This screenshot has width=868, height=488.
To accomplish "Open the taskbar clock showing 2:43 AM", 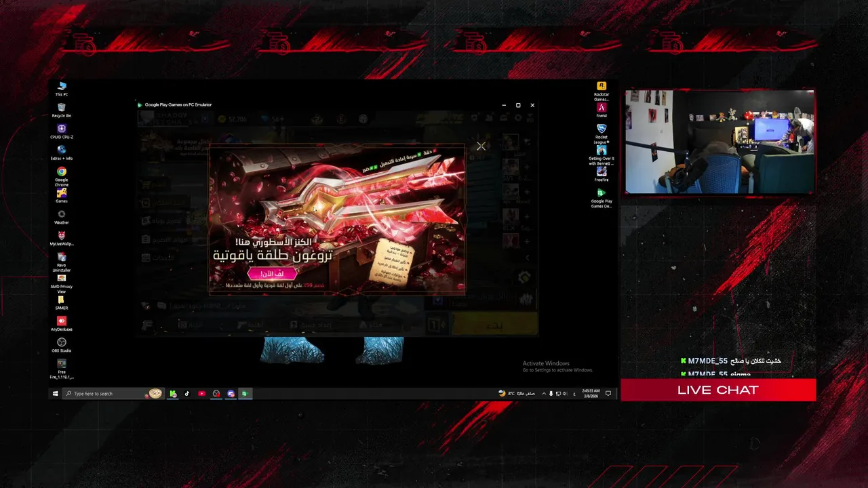I will pos(591,393).
